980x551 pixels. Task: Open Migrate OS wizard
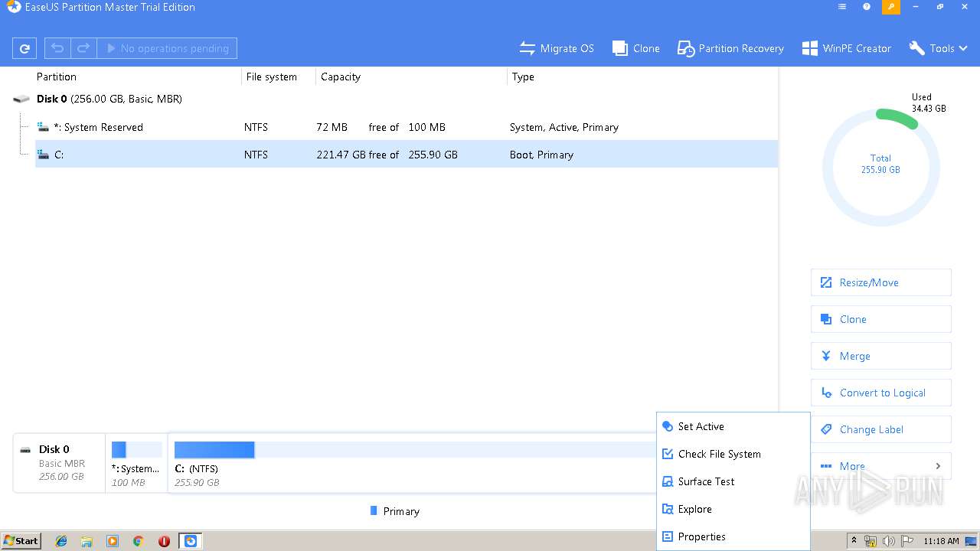pyautogui.click(x=557, y=48)
